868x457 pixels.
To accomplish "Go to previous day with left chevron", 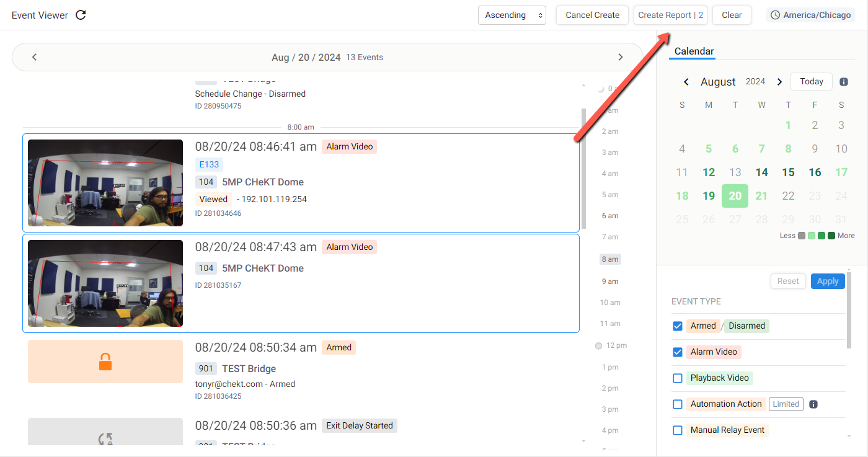I will click(x=35, y=57).
